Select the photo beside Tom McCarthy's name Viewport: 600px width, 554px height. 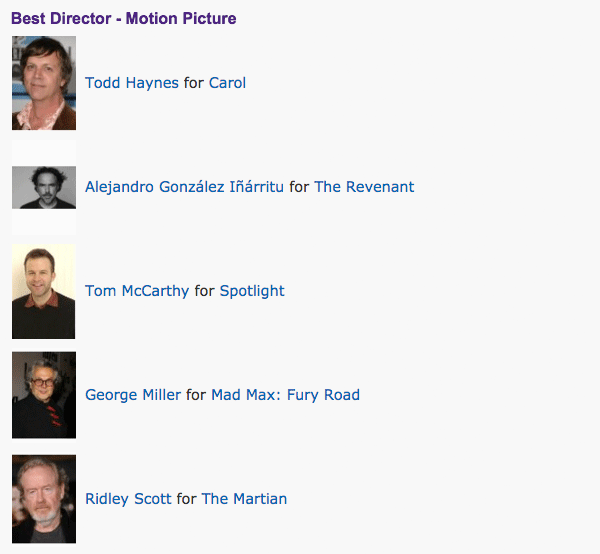44,291
